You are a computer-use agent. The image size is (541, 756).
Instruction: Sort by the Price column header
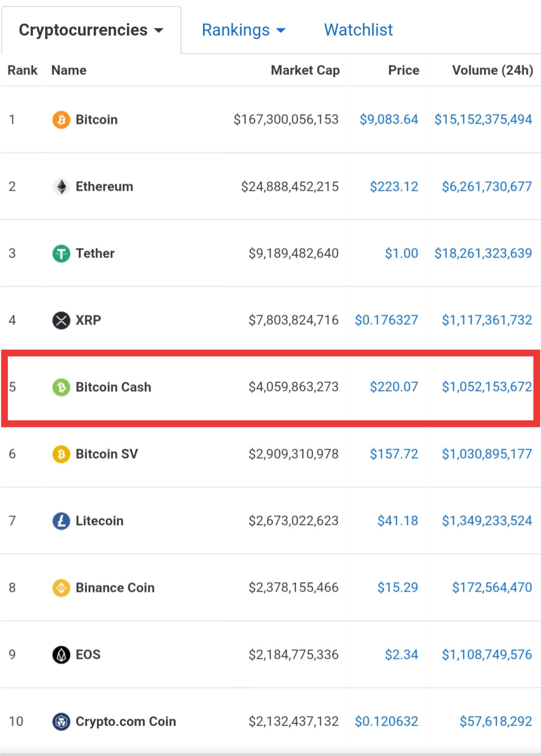[404, 70]
